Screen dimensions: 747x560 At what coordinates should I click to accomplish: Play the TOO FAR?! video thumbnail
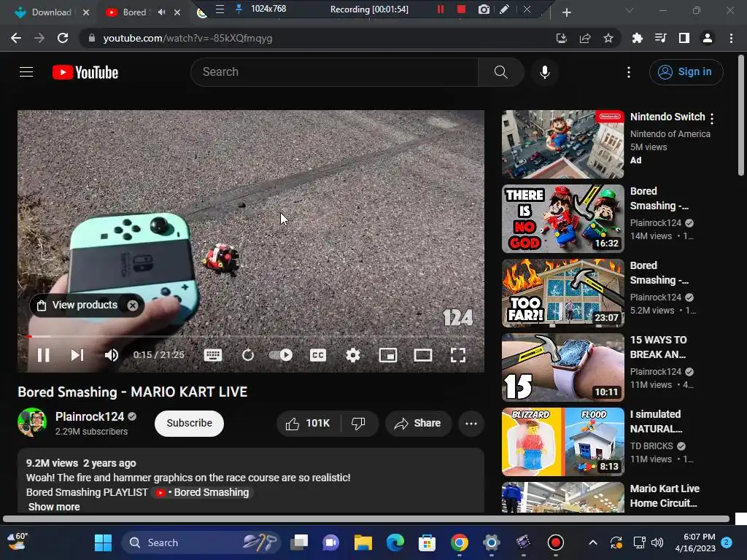point(562,293)
